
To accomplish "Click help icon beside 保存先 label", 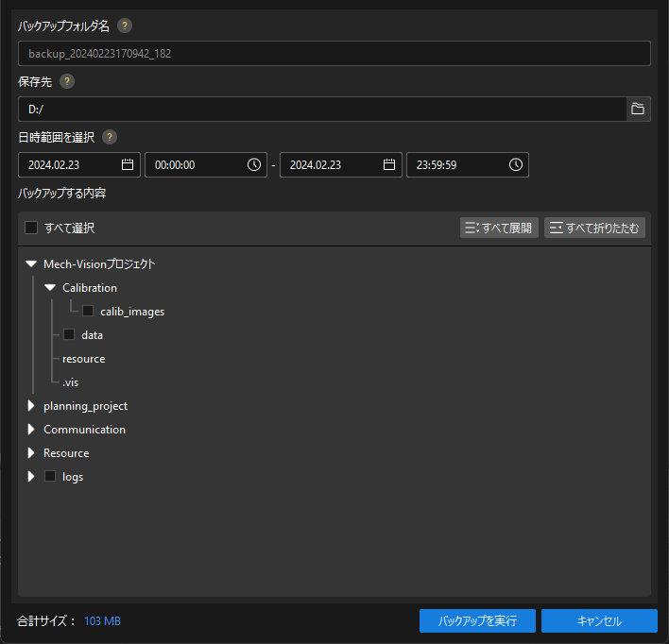I will point(67,81).
